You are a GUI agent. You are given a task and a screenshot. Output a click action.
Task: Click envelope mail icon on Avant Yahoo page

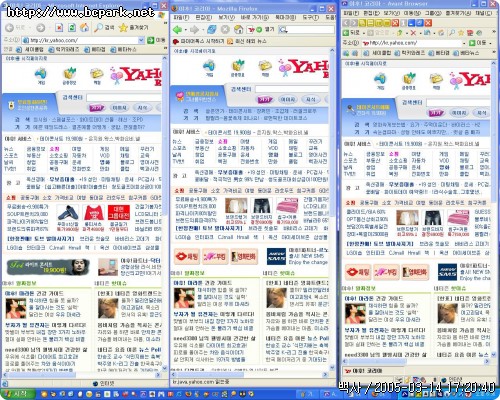click(436, 79)
